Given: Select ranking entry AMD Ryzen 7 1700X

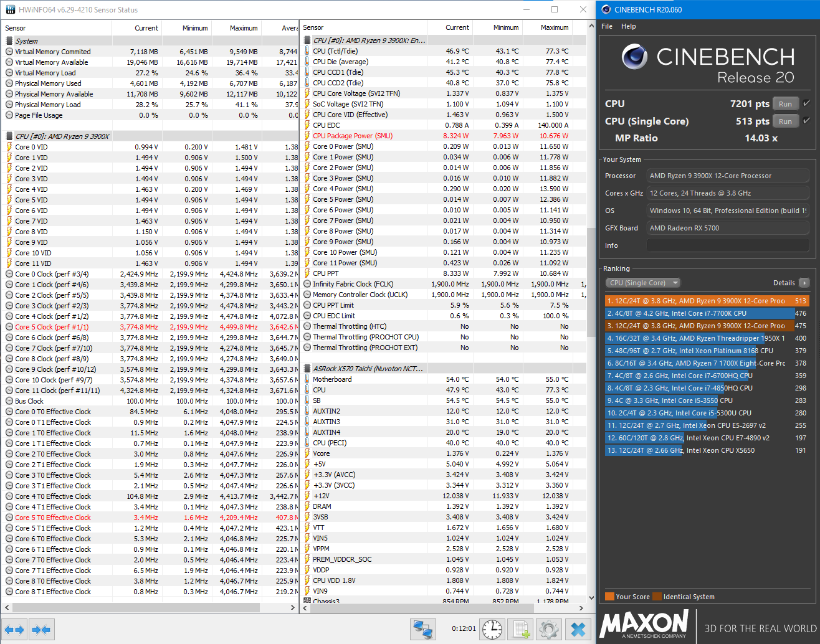Looking at the screenshot, I should [x=707, y=363].
